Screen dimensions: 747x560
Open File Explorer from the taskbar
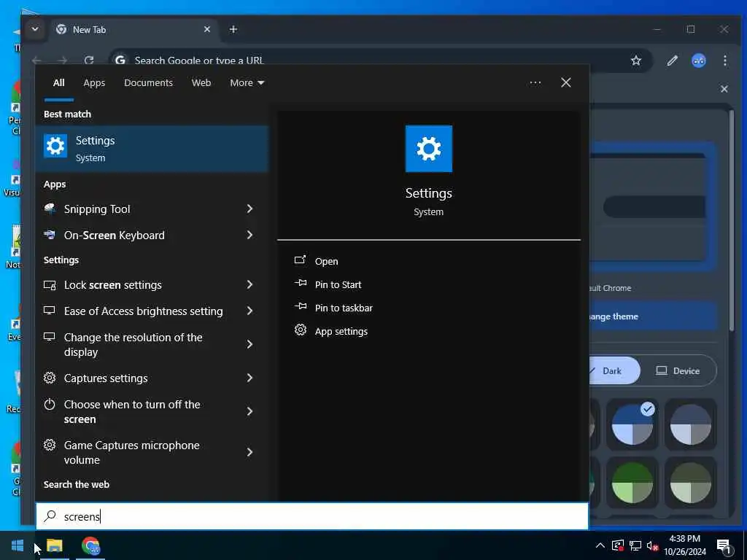54,545
